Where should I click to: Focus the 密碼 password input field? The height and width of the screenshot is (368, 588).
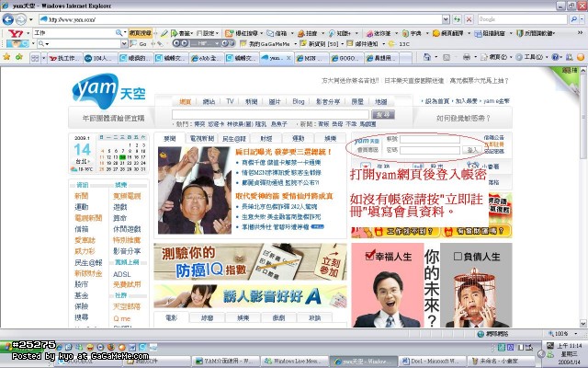pos(430,150)
